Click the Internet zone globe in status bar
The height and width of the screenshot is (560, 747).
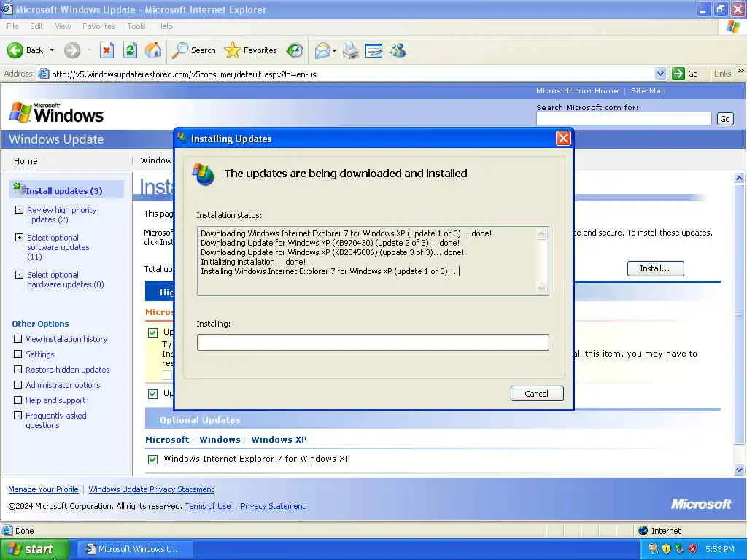tap(643, 531)
